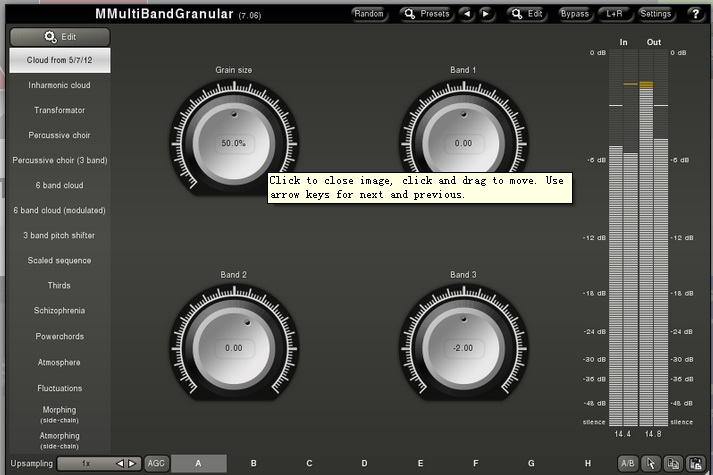Screen dimensions: 713x475
Task: Switch to preset slot F
Action: (476, 464)
